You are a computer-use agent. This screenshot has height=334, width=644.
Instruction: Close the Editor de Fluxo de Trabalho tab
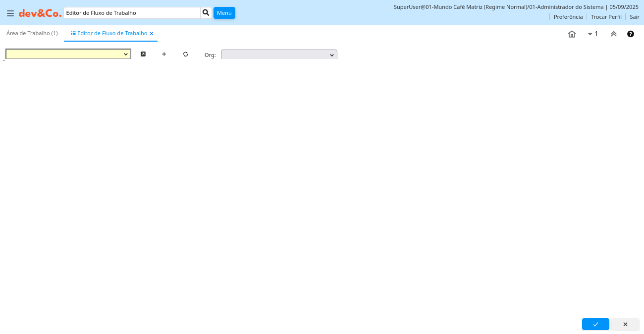(x=152, y=34)
